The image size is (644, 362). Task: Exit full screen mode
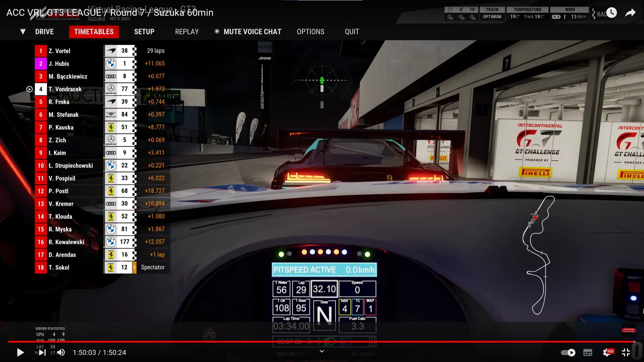[626, 353]
